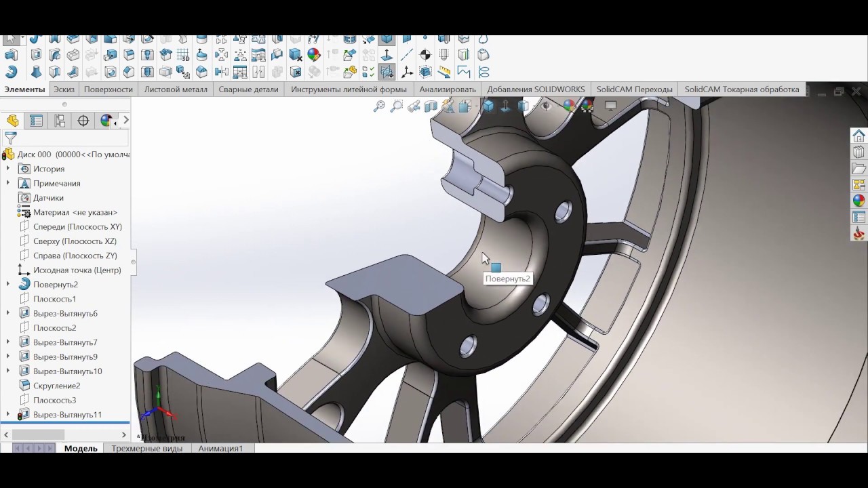
Task: Click the Center of Mass icon
Action: 425,55
